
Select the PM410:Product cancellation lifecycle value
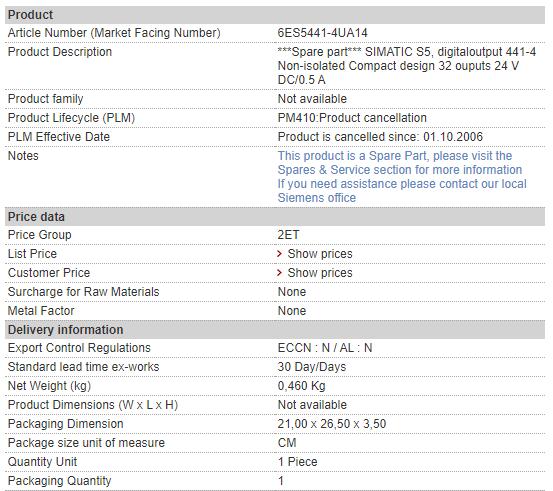click(352, 118)
